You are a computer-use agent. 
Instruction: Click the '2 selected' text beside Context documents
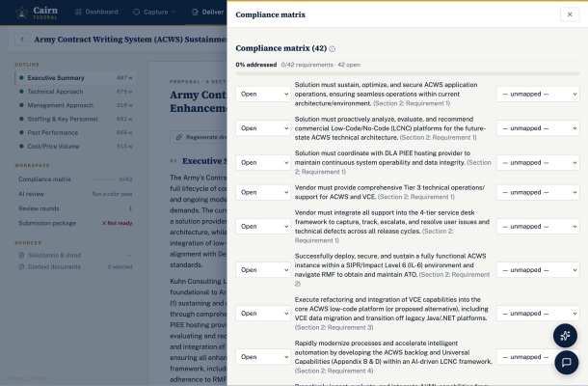[x=120, y=267]
